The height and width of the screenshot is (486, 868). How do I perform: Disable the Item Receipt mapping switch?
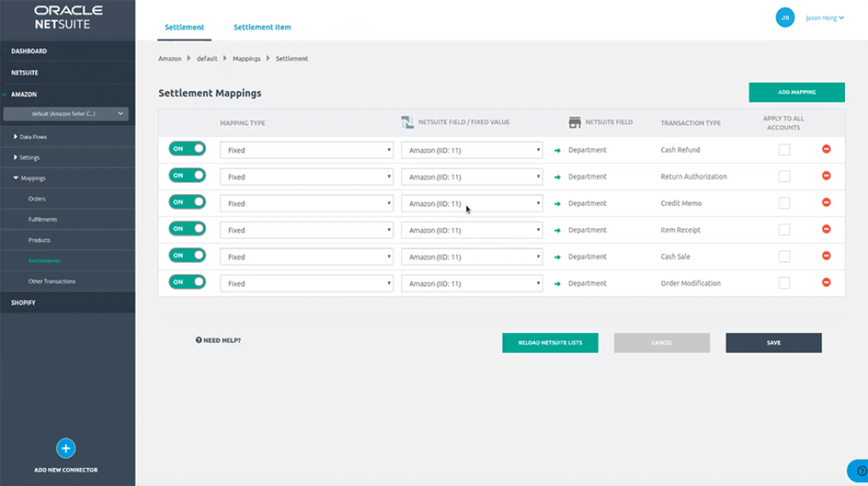(187, 229)
